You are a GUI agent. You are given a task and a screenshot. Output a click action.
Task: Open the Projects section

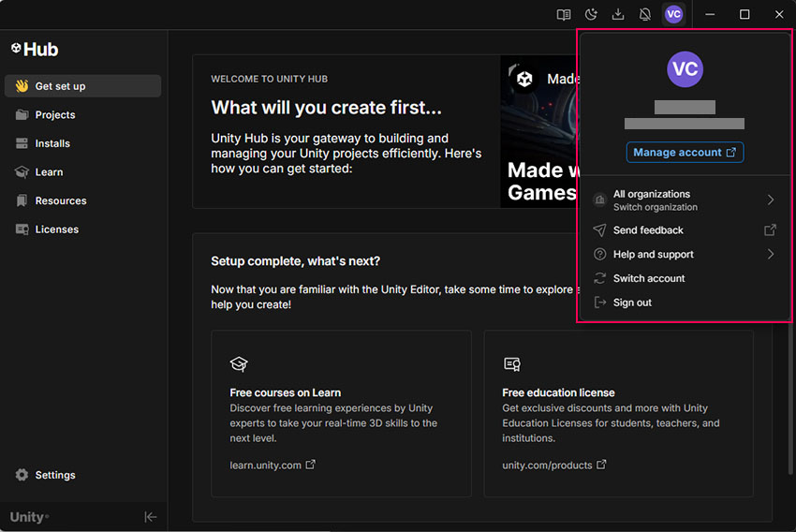click(82, 114)
